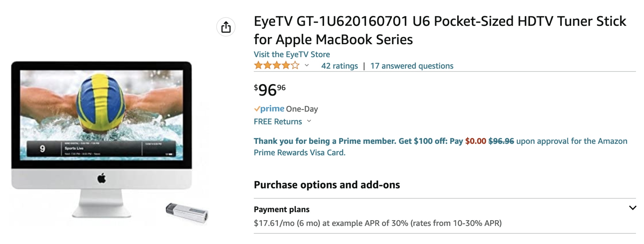
Task: Click the large $96.96 price
Action: click(x=270, y=90)
